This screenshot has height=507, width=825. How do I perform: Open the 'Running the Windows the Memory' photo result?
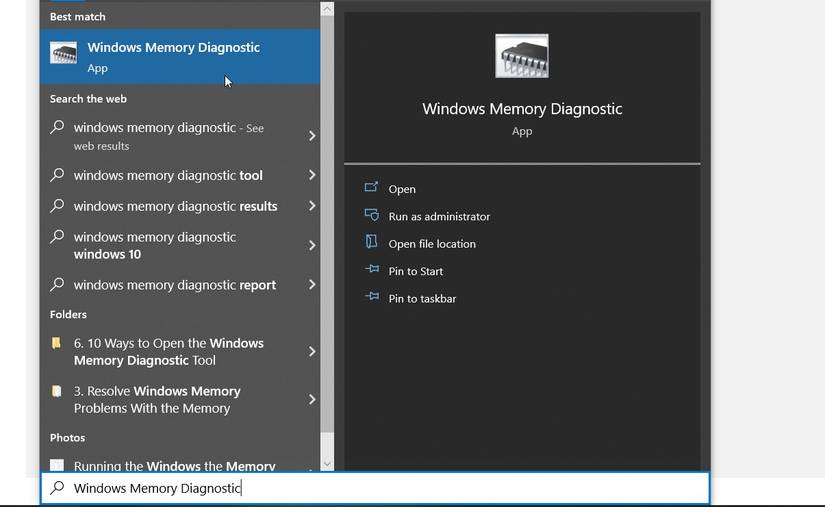174,466
